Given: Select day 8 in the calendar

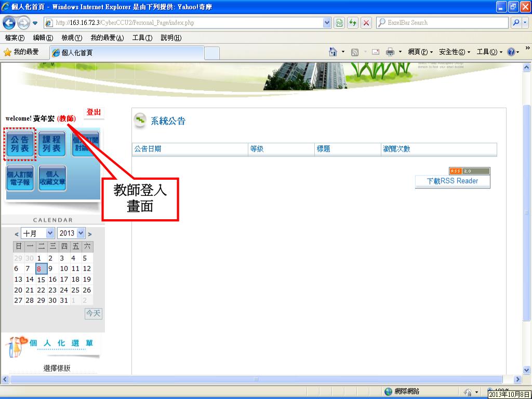Looking at the screenshot, I should tap(41, 269).
